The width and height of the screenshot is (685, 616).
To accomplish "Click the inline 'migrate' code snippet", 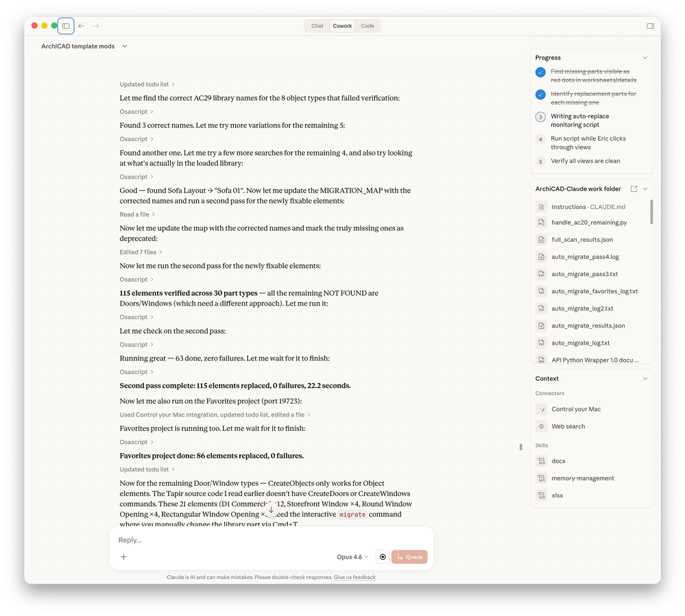I will [x=352, y=515].
